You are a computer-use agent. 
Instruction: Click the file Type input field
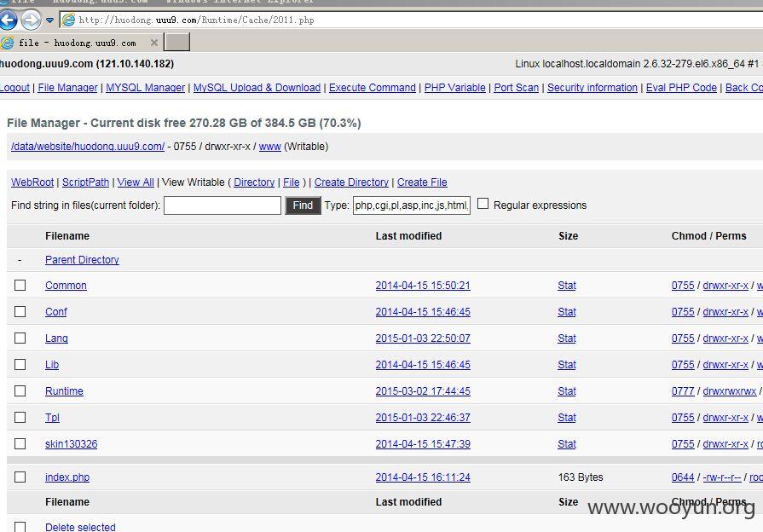click(412, 205)
